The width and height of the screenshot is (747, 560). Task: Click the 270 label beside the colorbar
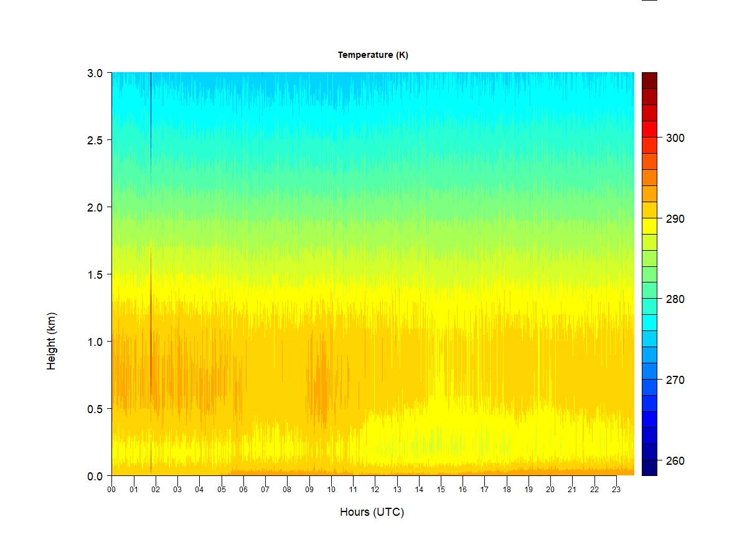(675, 380)
